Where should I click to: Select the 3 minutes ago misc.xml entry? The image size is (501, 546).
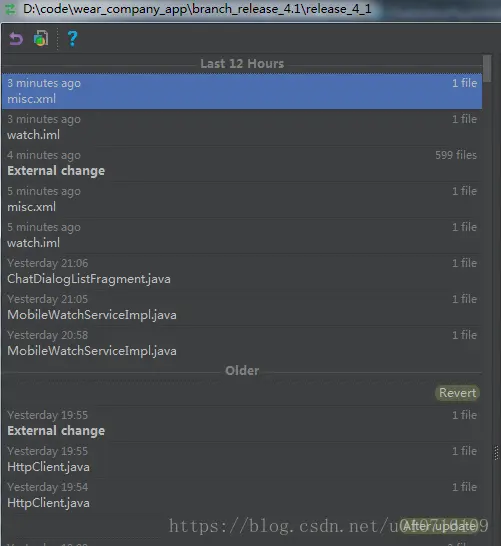click(242, 91)
